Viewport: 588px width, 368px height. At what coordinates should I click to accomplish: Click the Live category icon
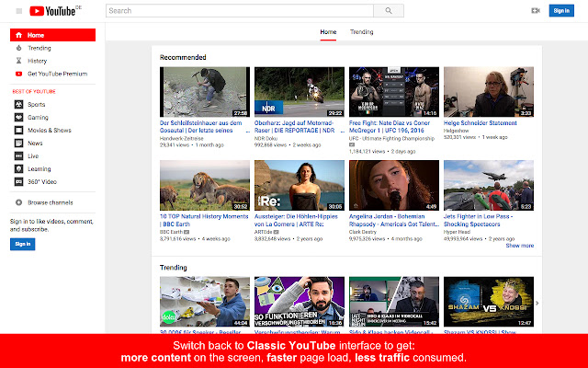[18, 155]
